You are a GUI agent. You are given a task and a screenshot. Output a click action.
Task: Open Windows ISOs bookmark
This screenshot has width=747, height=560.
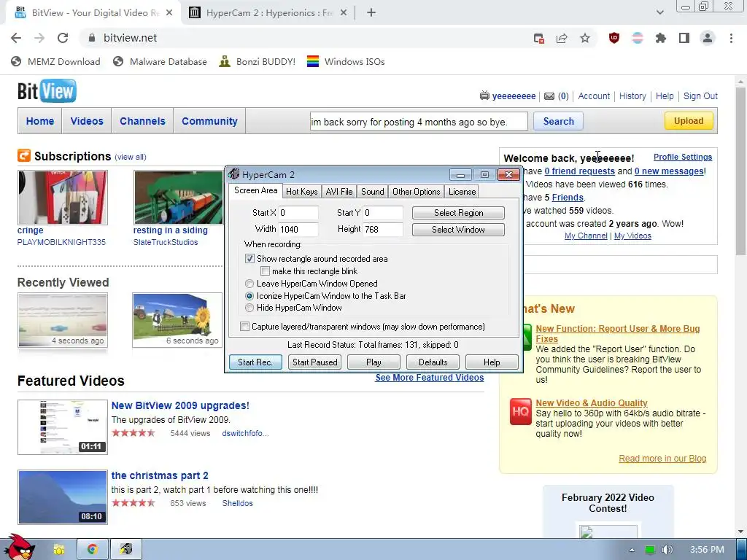pos(346,61)
